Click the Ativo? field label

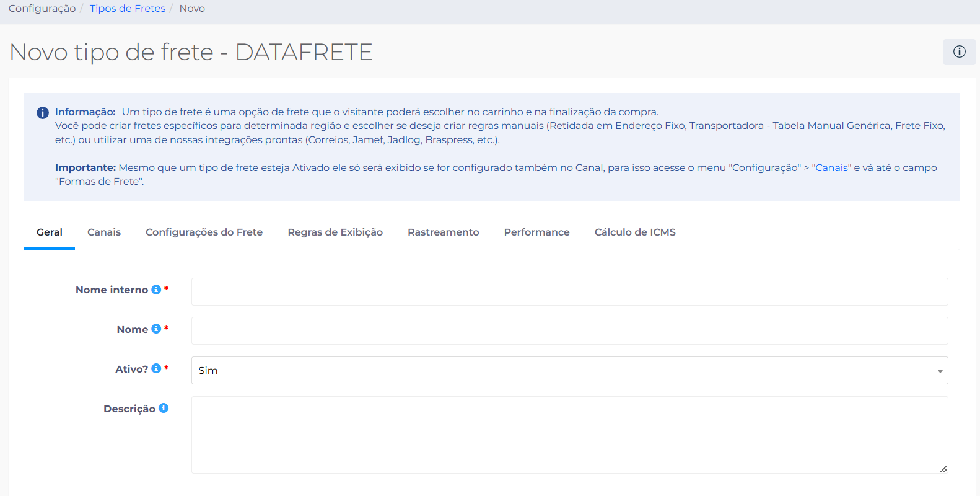(x=131, y=370)
